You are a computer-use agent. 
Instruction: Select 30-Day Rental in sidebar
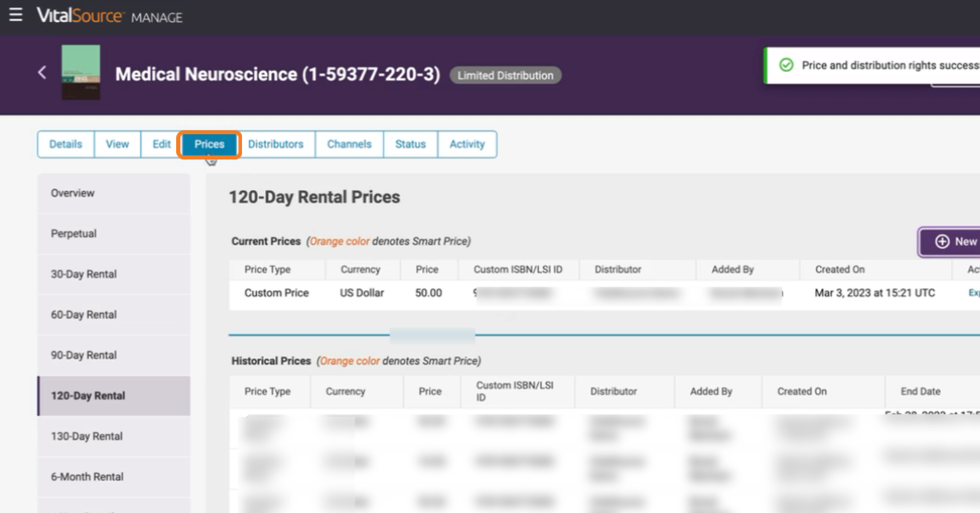pos(114,274)
